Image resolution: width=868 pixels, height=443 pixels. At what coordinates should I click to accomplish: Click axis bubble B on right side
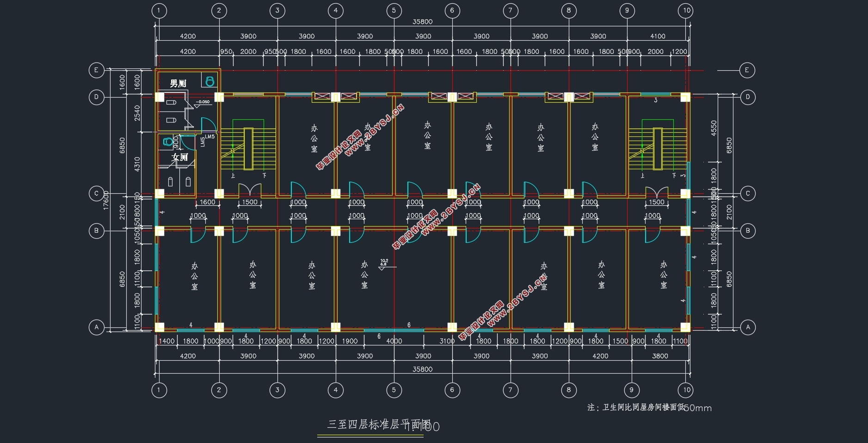tap(748, 231)
